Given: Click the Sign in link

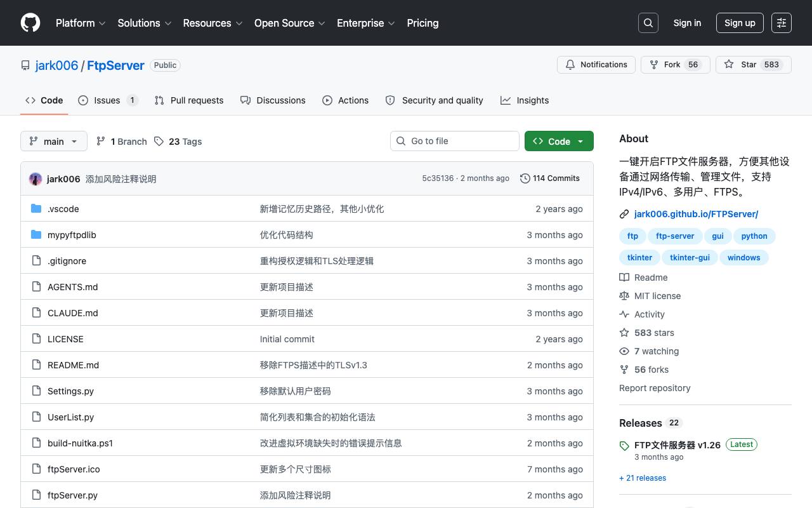Looking at the screenshot, I should click(x=687, y=23).
